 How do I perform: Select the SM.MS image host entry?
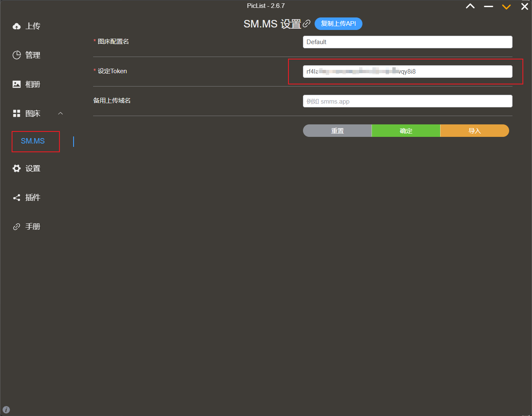coord(33,141)
